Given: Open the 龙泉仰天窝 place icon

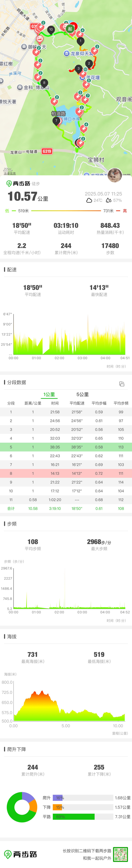Looking at the screenshot, I should tap(66, 53).
